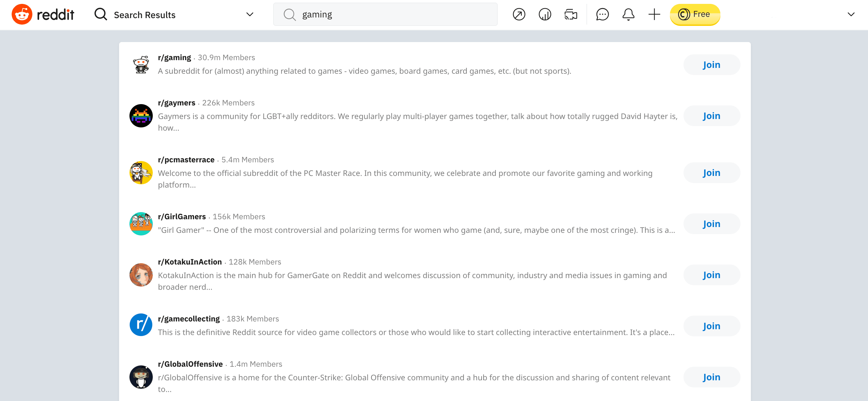
Task: Open the All chart icon
Action: [x=545, y=15]
